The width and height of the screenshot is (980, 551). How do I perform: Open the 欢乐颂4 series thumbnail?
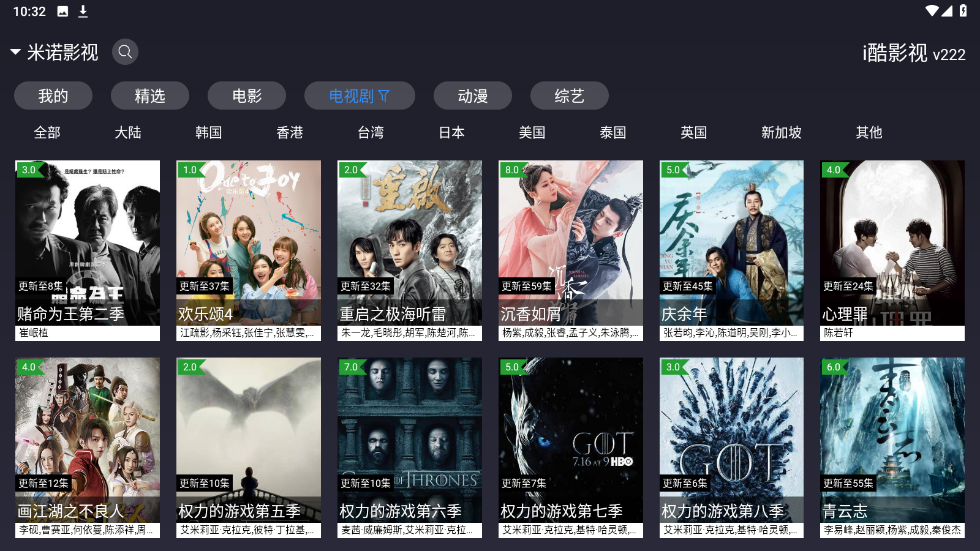click(x=249, y=250)
